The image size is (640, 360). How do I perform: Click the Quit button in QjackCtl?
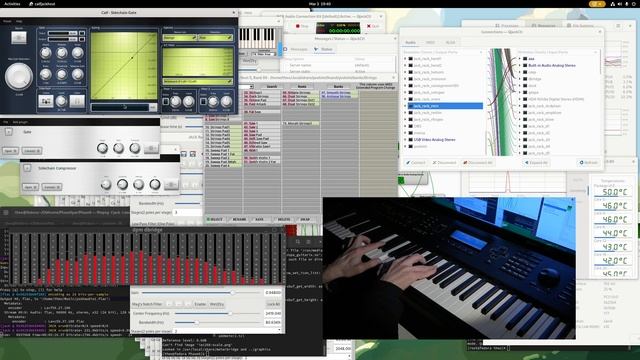tap(373, 26)
